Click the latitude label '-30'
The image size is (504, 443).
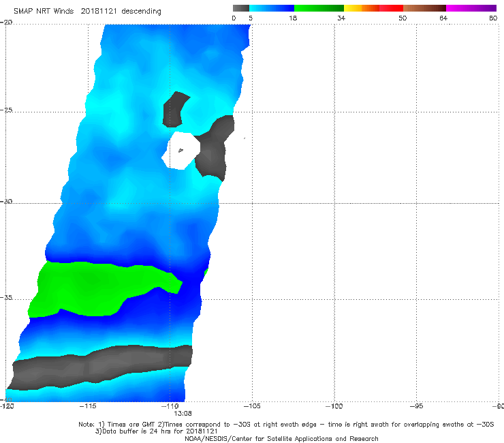(x=6, y=201)
